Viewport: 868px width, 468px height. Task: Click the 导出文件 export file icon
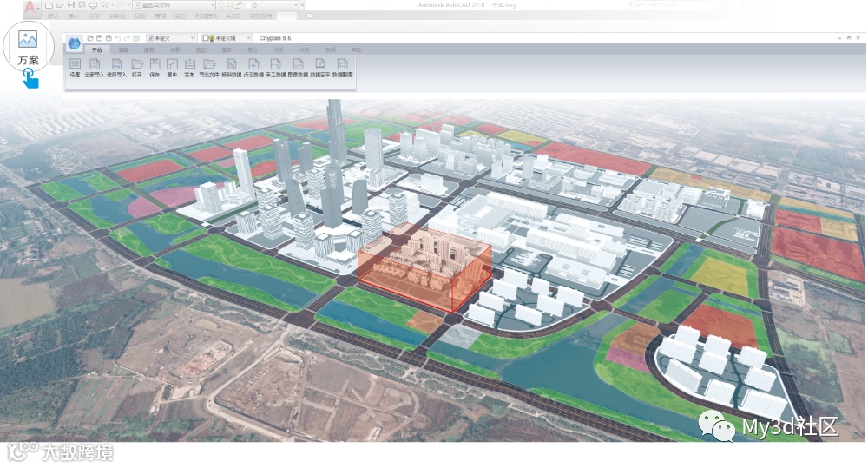coord(209,63)
